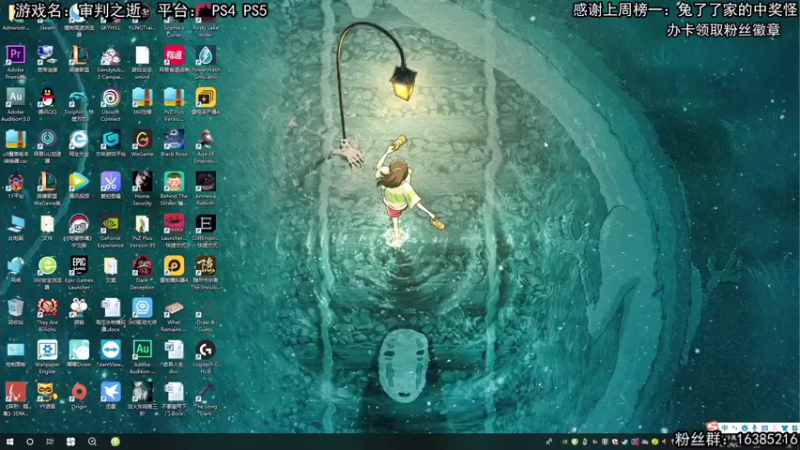Viewport: 800px width, 450px height.
Task: Launch GeForce Experience
Action: click(110, 223)
